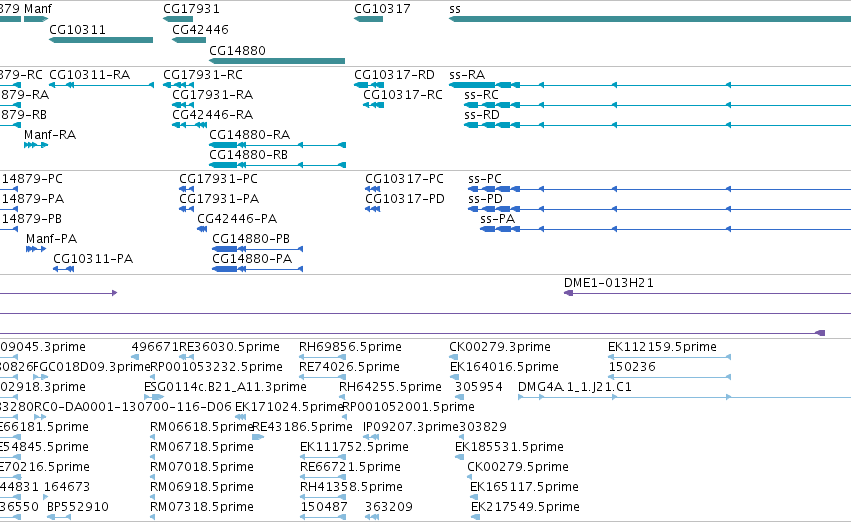Image resolution: width=851 pixels, height=522 pixels.
Task: Click the RP001052001.5prime EST label
Action: 408,407
